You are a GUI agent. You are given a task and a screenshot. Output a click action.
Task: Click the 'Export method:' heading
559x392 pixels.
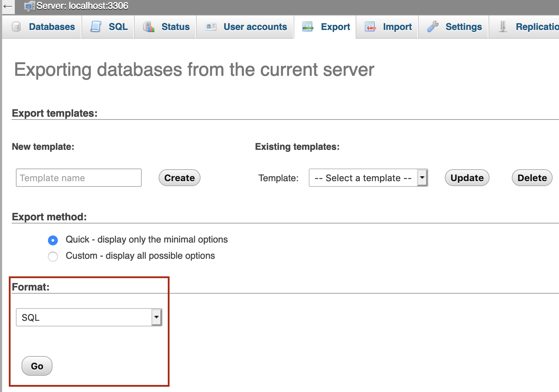coord(49,217)
